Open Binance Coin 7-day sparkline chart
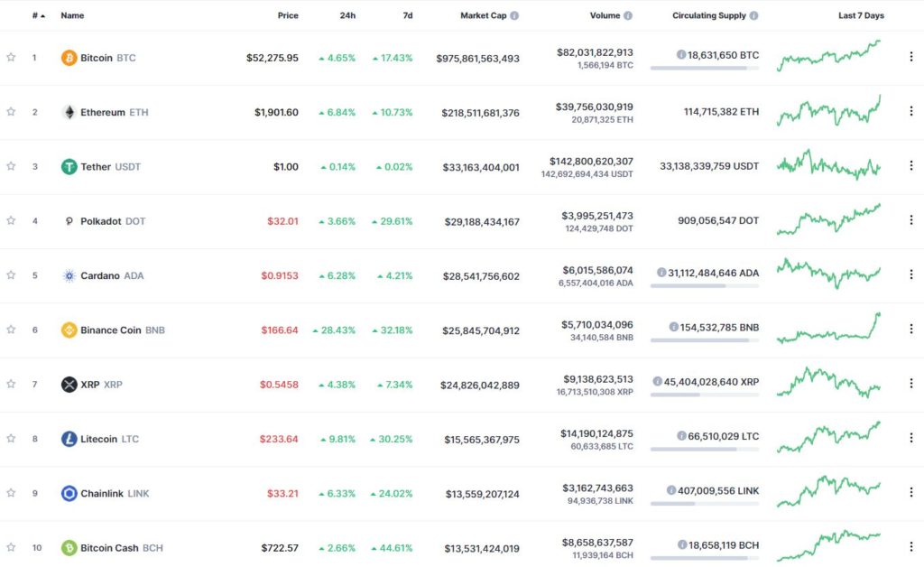Image resolution: width=924 pixels, height=567 pixels. 828,329
